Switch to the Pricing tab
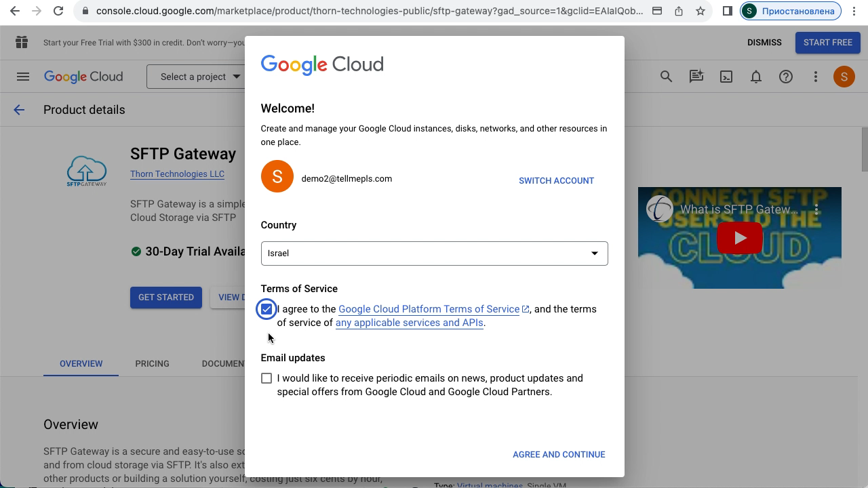The width and height of the screenshot is (868, 488). [x=152, y=363]
